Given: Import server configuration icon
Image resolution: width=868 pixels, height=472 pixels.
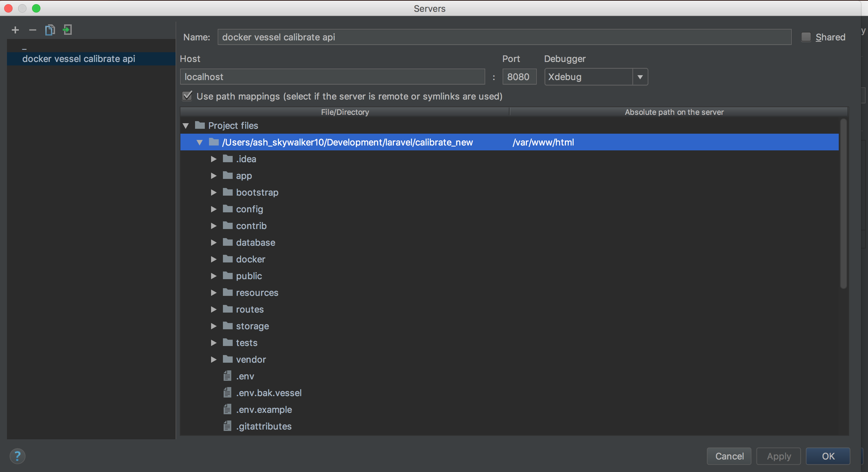Looking at the screenshot, I should [x=67, y=30].
